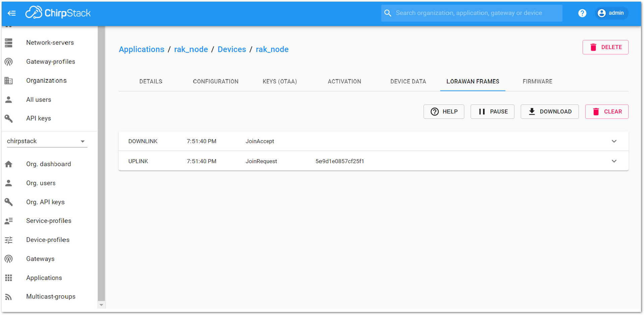Open help via the question mark icon

click(x=582, y=13)
